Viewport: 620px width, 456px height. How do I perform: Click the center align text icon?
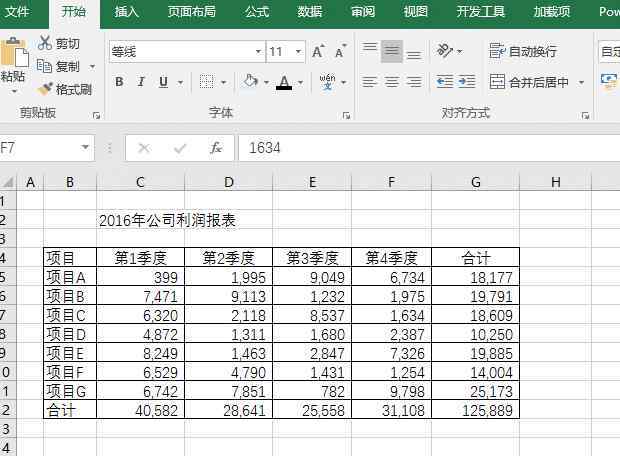392,83
